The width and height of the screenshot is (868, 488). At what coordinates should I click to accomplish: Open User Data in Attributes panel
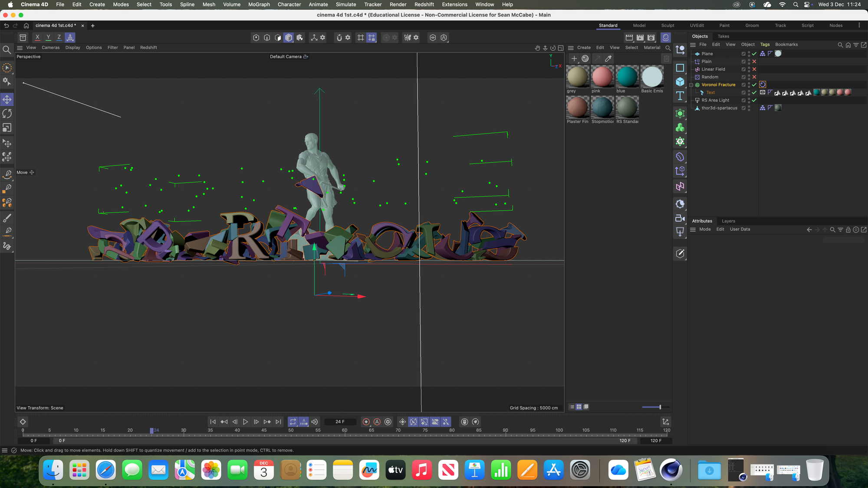740,229
